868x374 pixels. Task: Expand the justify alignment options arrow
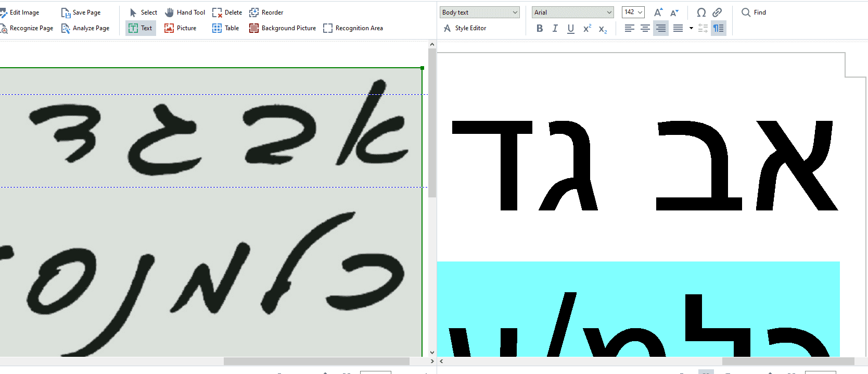(691, 29)
